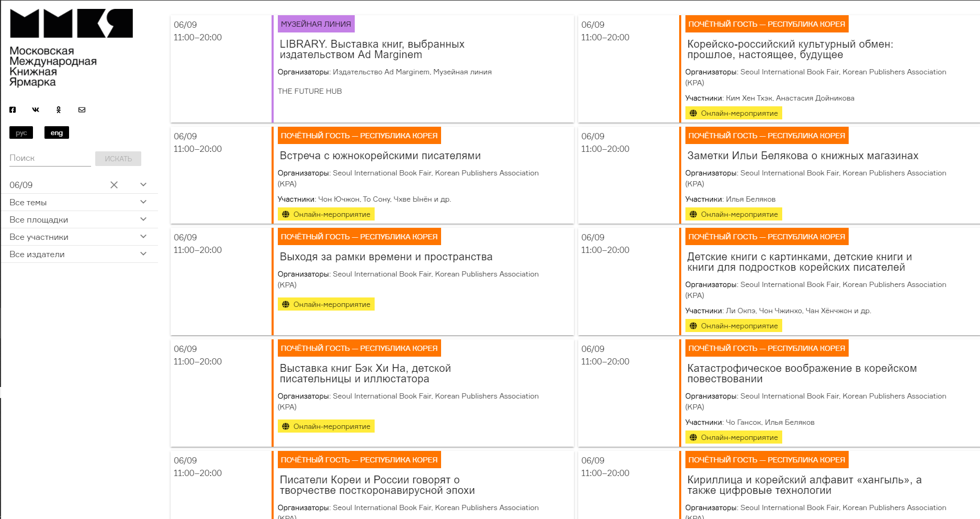The height and width of the screenshot is (519, 980).
Task: Click organizers Издательство Ad Marginem text
Action: pos(412,72)
